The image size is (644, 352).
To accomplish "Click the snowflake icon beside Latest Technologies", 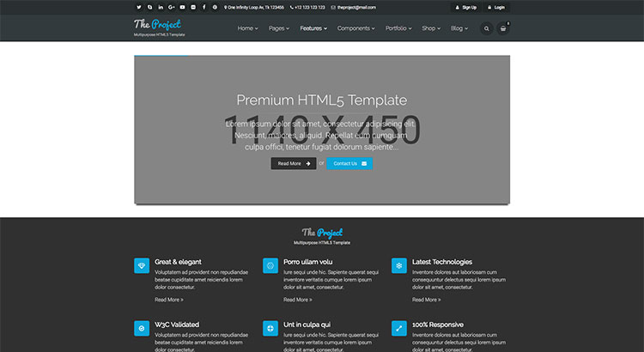I will (399, 265).
